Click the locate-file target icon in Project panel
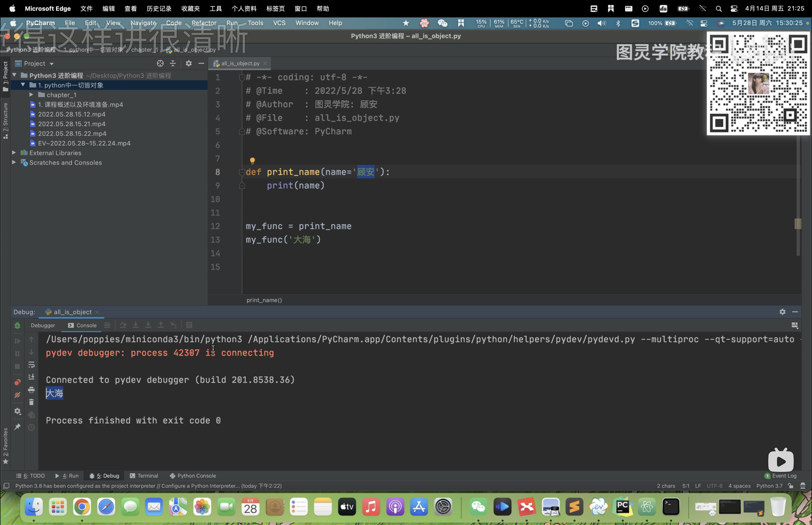The width and height of the screenshot is (812, 525). (x=160, y=63)
